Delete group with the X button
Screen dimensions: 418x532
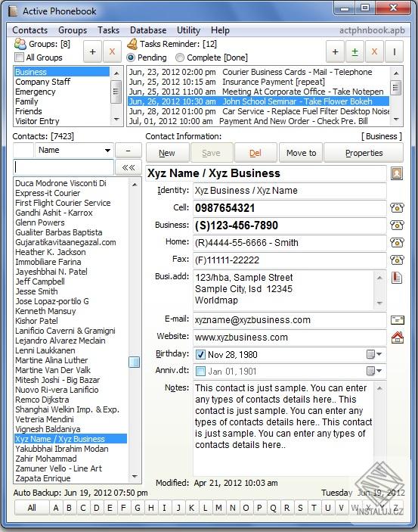112,52
